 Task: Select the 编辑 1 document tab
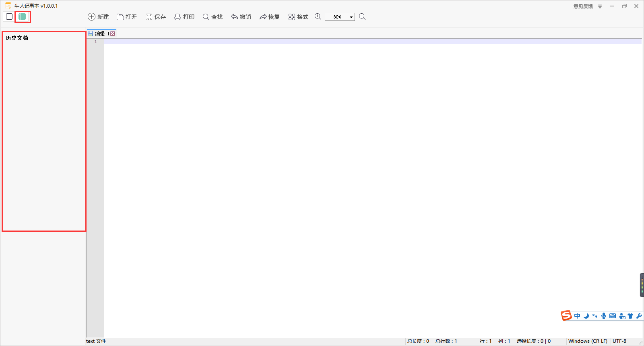100,34
